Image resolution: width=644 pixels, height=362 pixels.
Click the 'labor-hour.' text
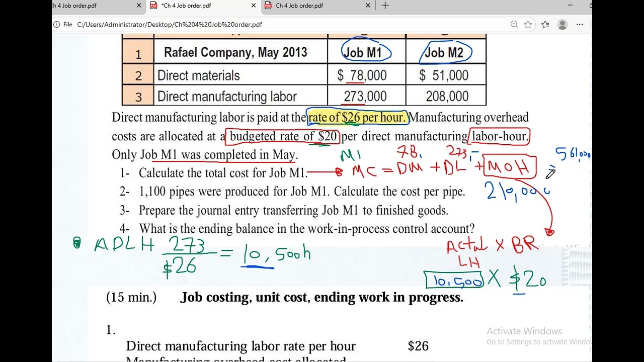pos(500,136)
